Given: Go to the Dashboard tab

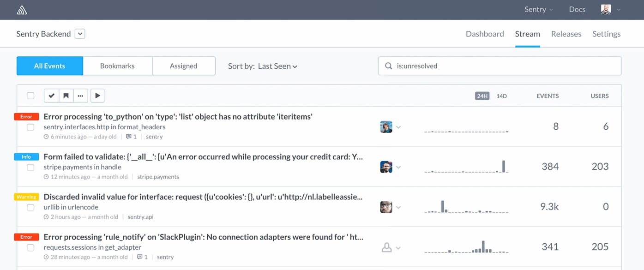Looking at the screenshot, I should point(485,34).
